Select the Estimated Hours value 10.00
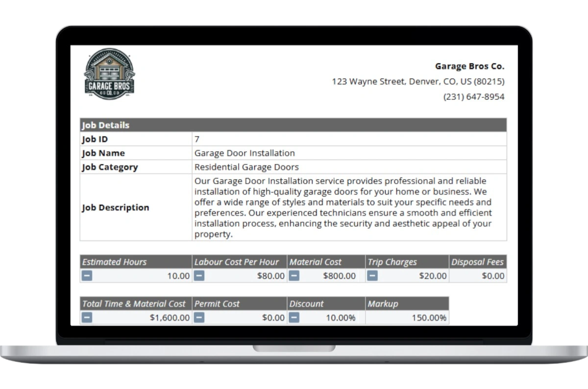This screenshot has width=588, height=389. pos(178,276)
